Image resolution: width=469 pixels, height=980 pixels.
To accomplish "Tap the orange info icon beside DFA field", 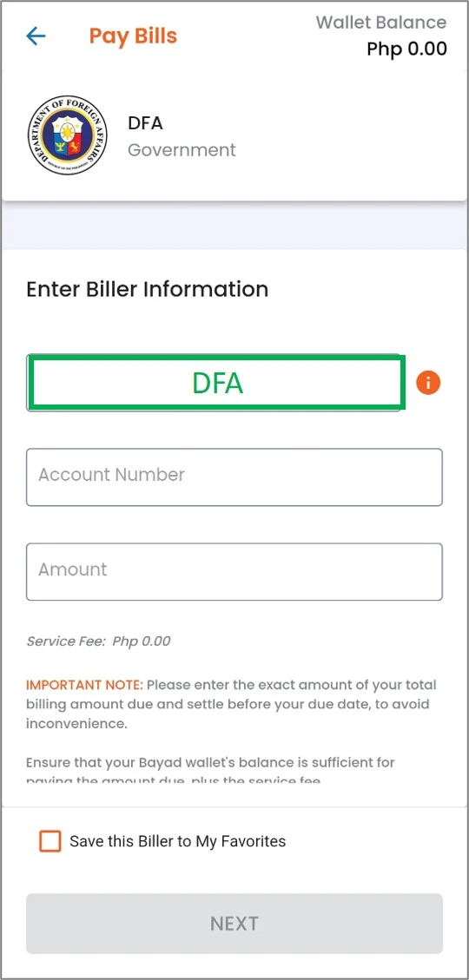I will [427, 383].
